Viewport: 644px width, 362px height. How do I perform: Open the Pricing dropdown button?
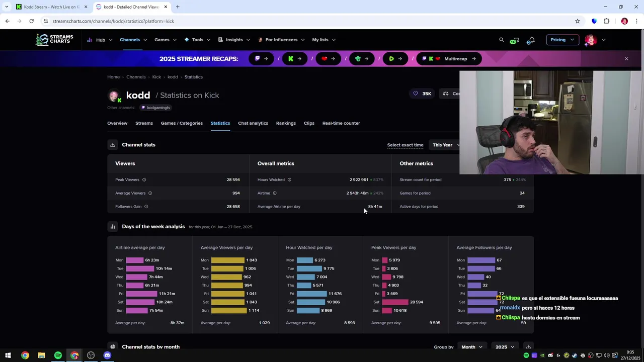click(x=562, y=40)
